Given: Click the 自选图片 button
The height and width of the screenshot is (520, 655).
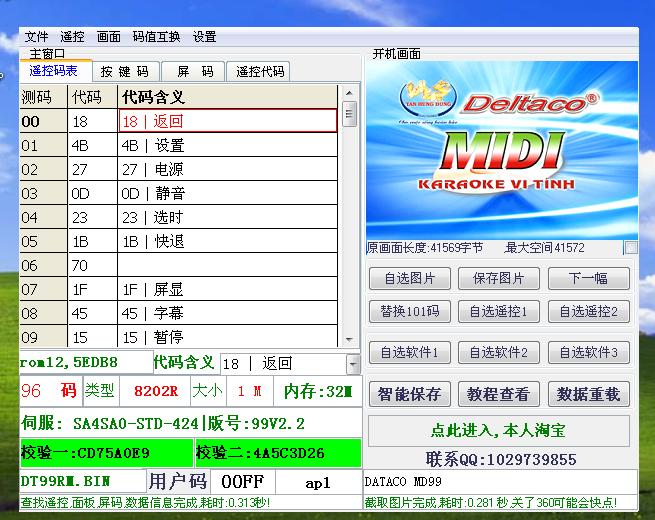Looking at the screenshot, I should click(410, 278).
